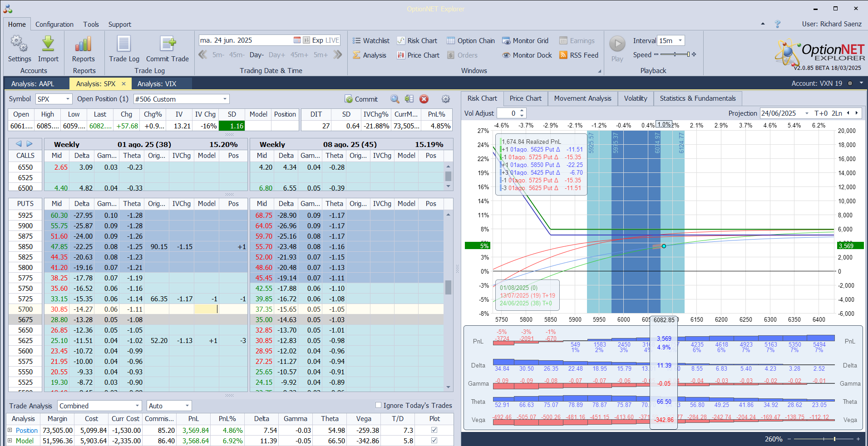Viewport: 868px width, 446px height.
Task: Click the Play playback button
Action: point(617,44)
